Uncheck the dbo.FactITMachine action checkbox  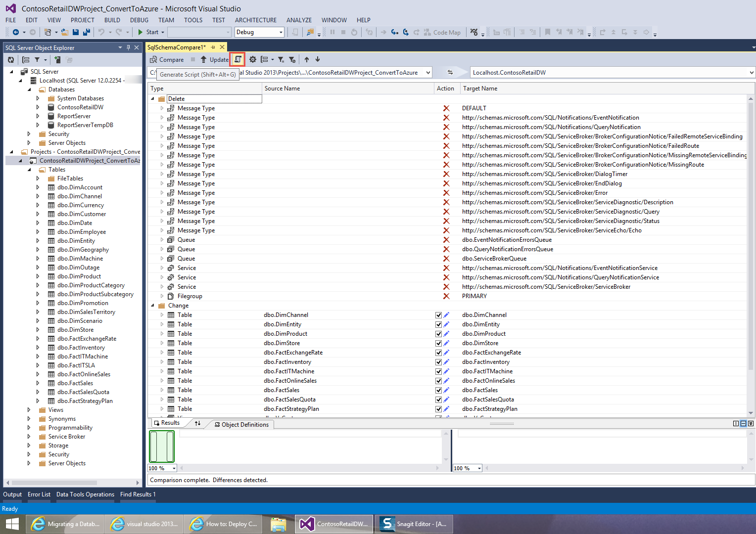pyautogui.click(x=438, y=371)
